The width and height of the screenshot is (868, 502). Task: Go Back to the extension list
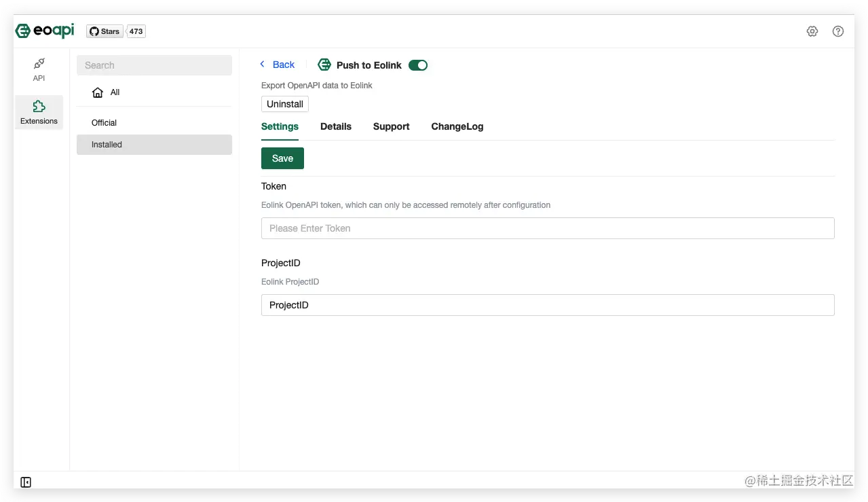click(277, 65)
